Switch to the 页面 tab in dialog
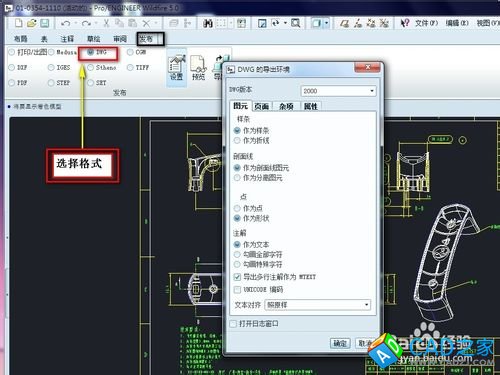Viewport: 500px width, 375px height. pos(262,107)
